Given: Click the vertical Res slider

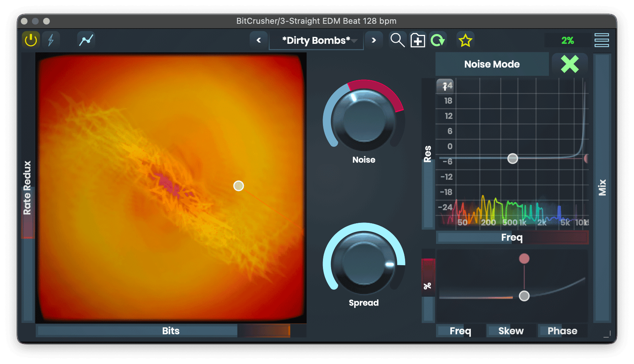Looking at the screenshot, I should [428, 154].
